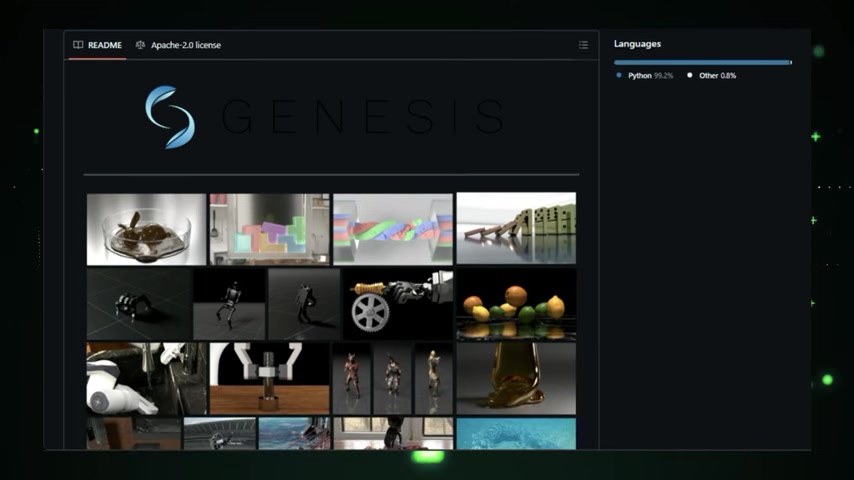This screenshot has height=480, width=854.
Task: Open the README tab
Action: [97, 45]
